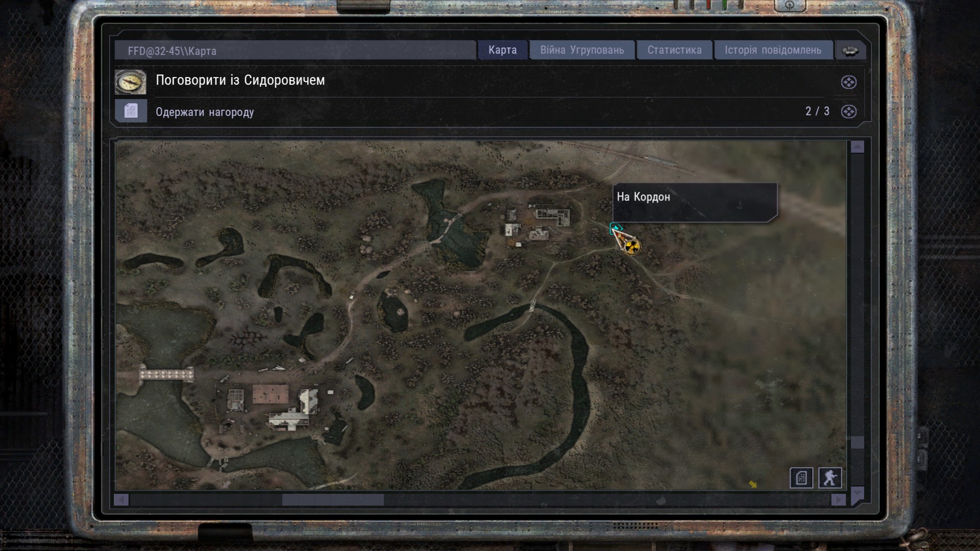980x551 pixels.
Task: Open the Статистика tab
Action: 674,50
